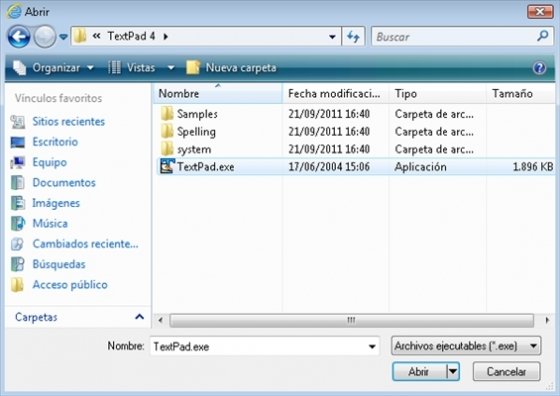Open the Archivos ejecutables file type dropdown
The width and height of the screenshot is (560, 396).
(x=466, y=346)
